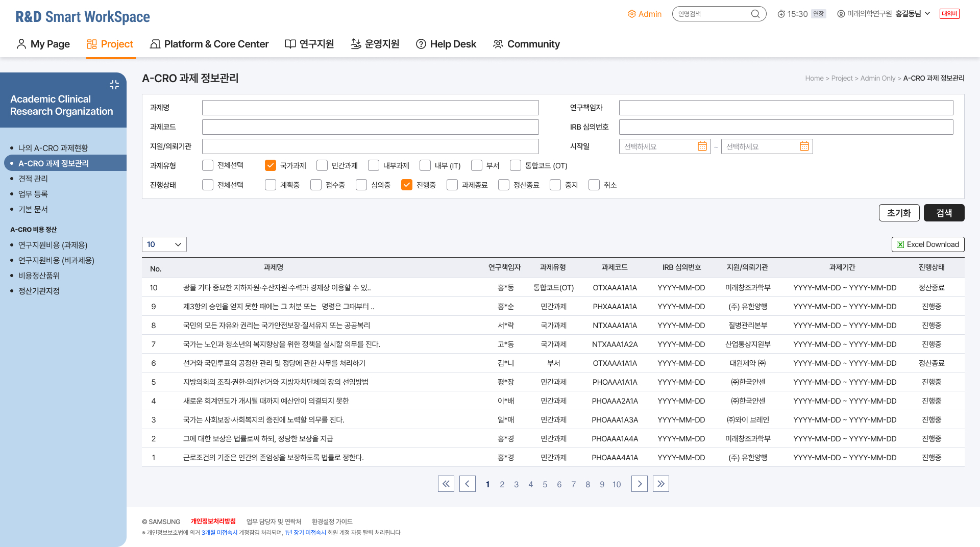Click the 초기화 reset button

click(899, 213)
